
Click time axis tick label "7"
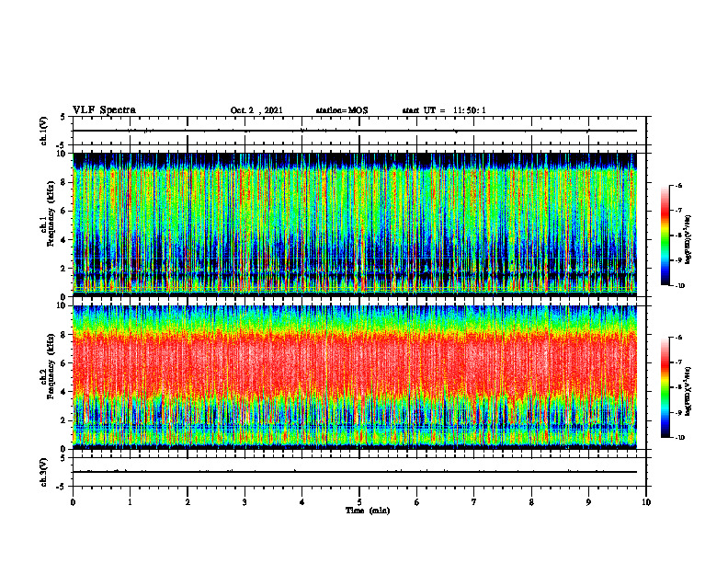[x=474, y=502]
